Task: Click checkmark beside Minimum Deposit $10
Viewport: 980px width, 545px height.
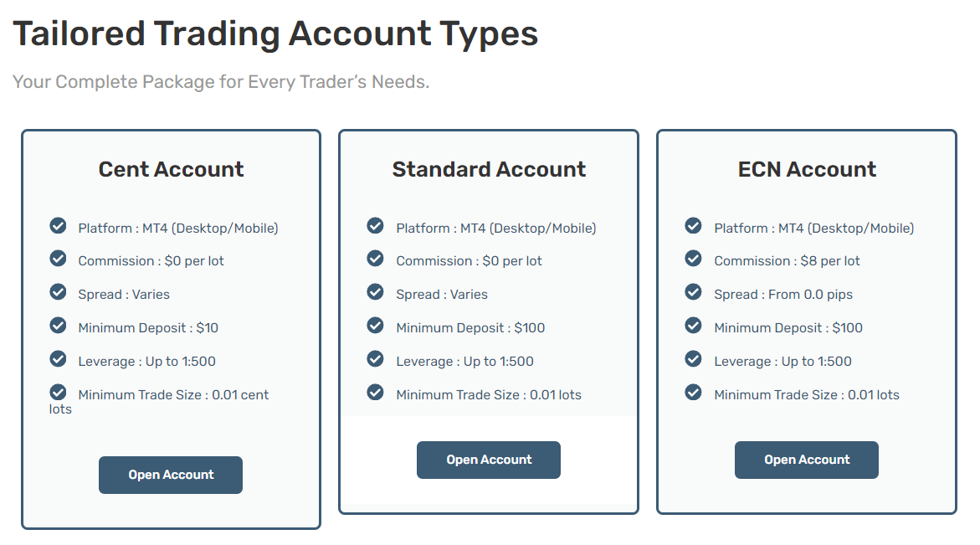Action: tap(58, 325)
